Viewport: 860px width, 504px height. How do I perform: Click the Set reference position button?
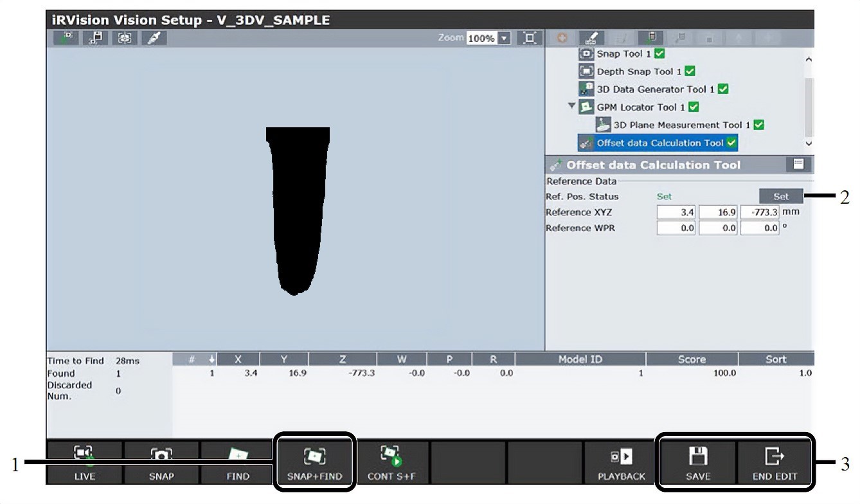tap(781, 196)
